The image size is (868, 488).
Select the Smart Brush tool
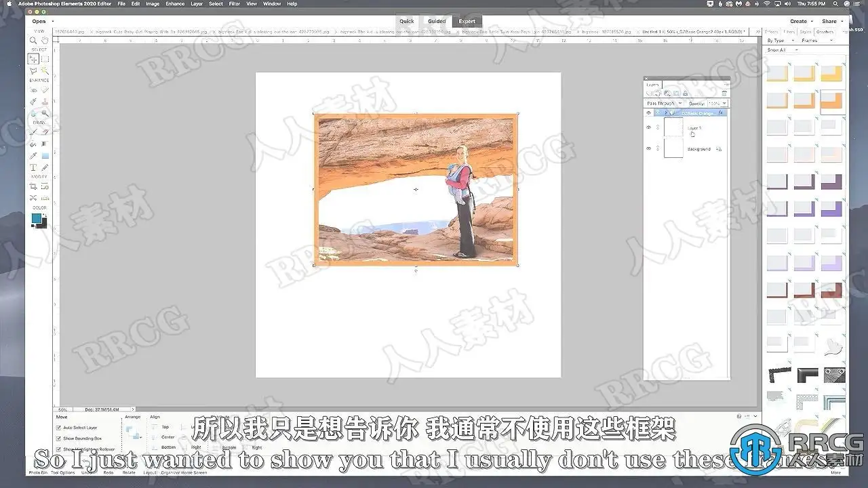33,101
